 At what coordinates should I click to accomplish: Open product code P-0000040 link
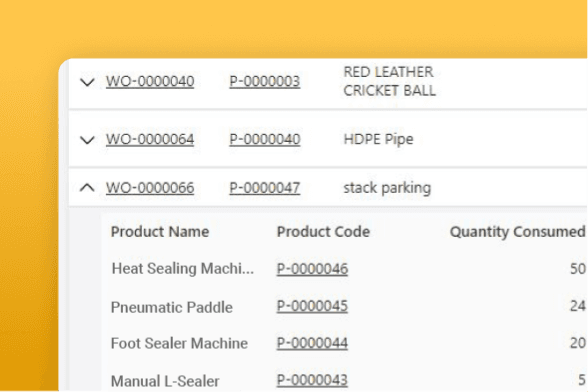(x=265, y=139)
